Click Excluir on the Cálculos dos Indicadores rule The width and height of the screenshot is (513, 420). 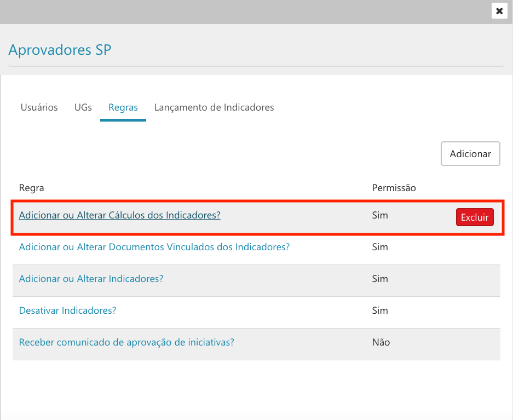point(475,217)
